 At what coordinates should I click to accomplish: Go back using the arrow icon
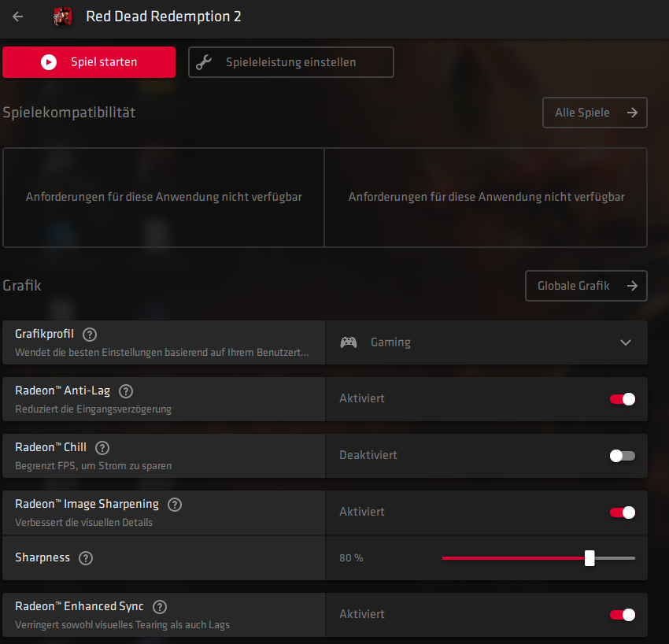[18, 17]
